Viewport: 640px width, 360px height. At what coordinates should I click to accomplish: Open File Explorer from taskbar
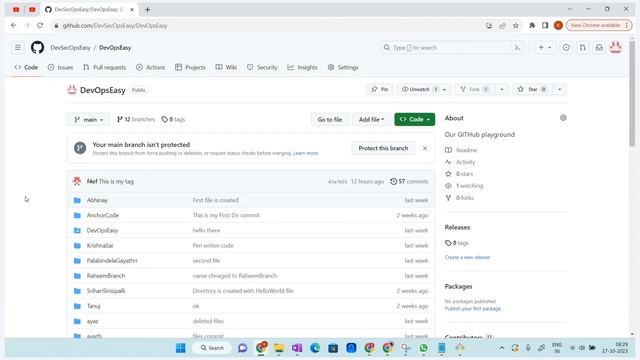(x=279, y=348)
